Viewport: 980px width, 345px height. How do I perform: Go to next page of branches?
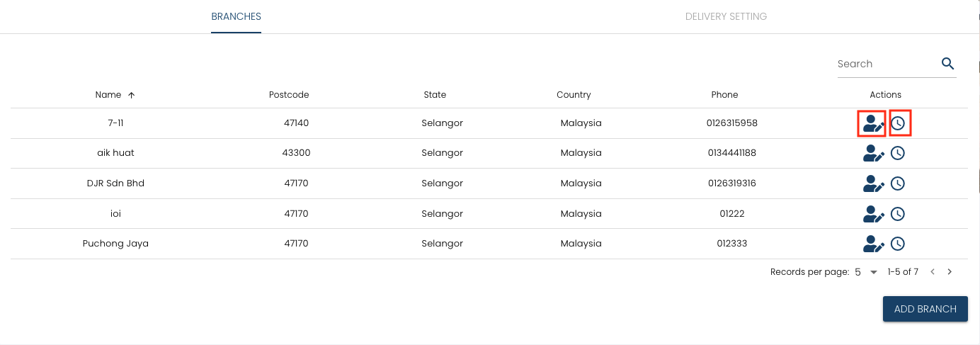coord(950,272)
